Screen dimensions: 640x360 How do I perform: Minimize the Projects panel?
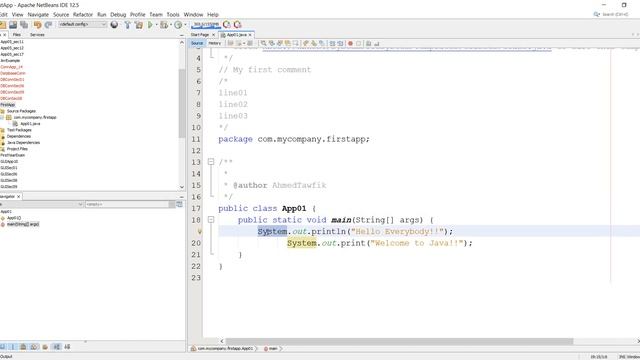pyautogui.click(x=182, y=35)
